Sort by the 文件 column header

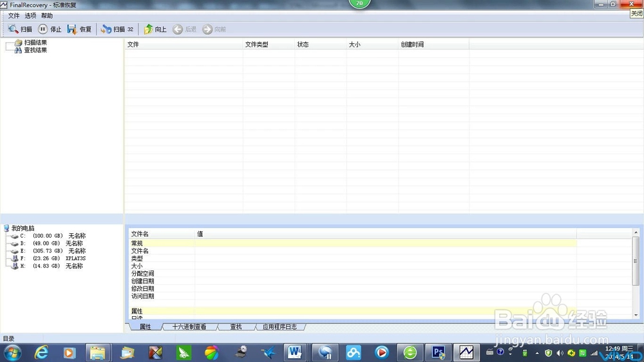184,44
